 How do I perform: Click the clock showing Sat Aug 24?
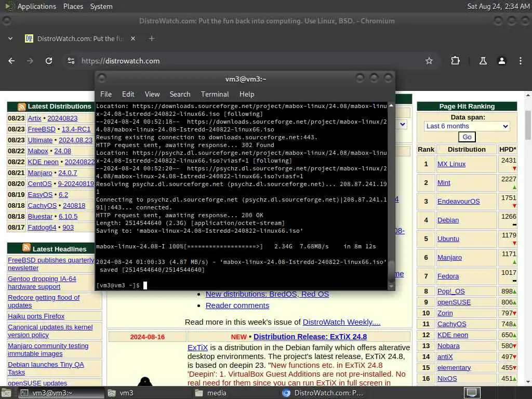(498, 6)
